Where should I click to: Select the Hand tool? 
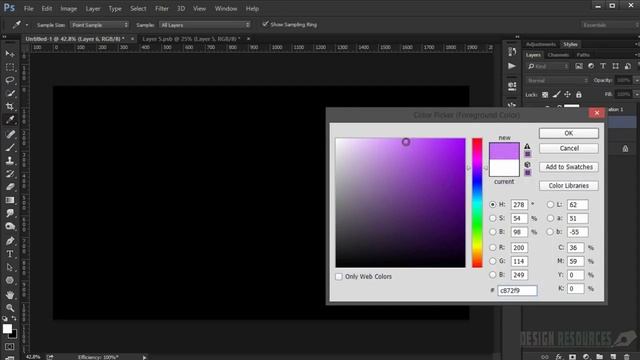(x=10, y=294)
